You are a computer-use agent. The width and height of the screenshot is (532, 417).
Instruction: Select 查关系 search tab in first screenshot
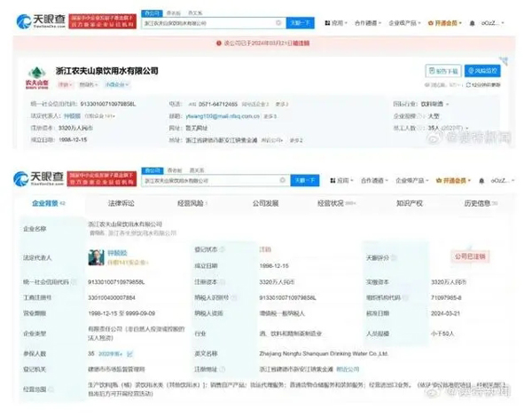pos(195,13)
